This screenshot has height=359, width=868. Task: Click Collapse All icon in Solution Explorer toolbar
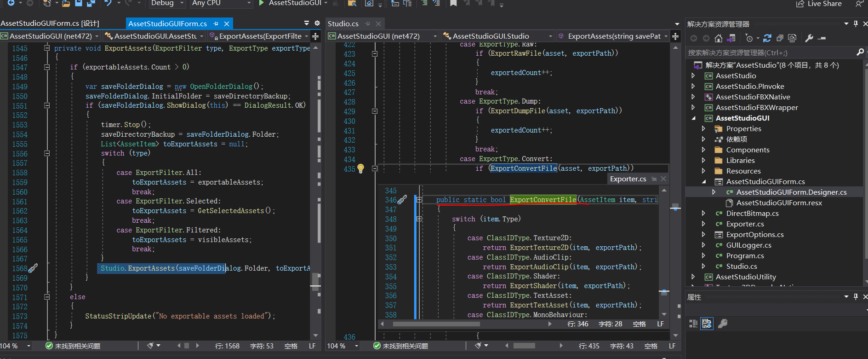coord(780,38)
